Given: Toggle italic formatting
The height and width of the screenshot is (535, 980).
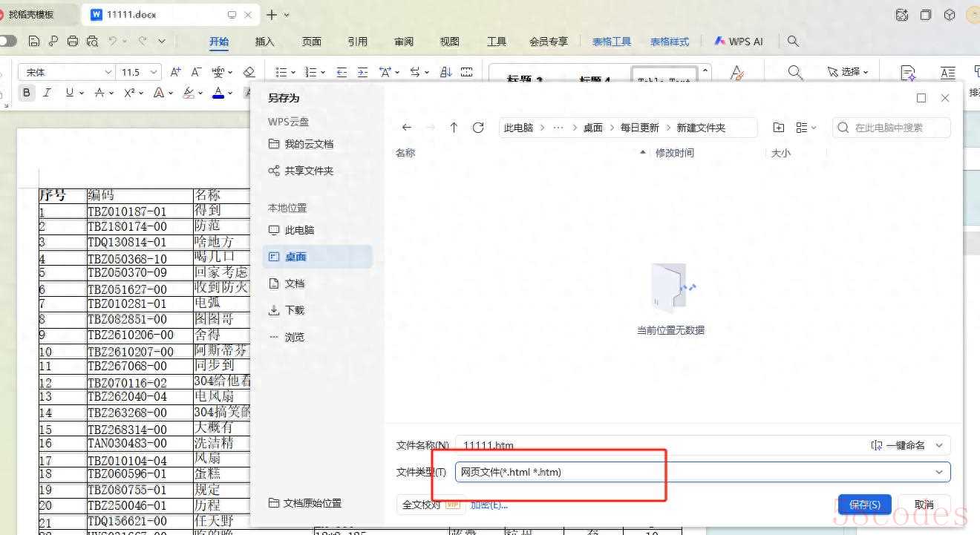Looking at the screenshot, I should [47, 93].
